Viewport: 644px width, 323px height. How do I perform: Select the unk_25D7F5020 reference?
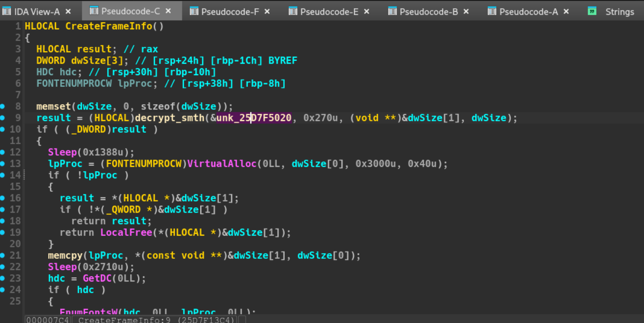tap(254, 118)
